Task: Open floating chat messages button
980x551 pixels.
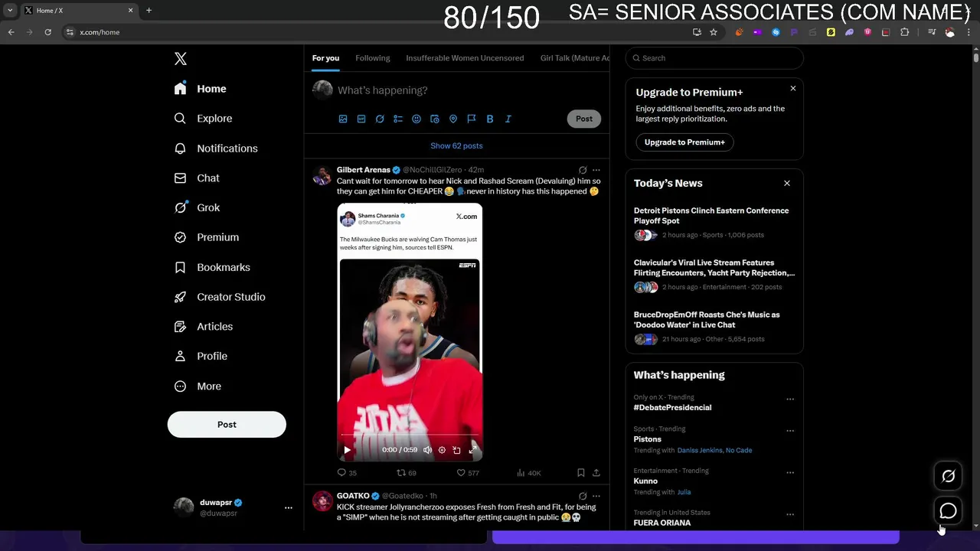Action: point(948,510)
